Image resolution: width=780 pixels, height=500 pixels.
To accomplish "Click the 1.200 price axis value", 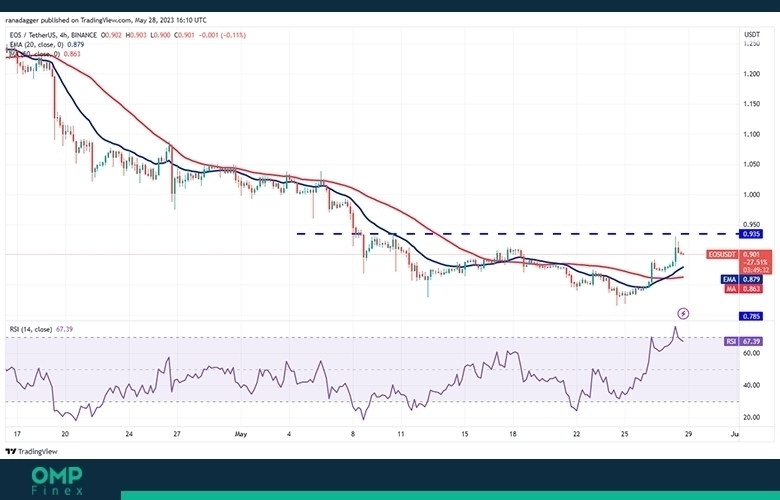I will pos(752,74).
